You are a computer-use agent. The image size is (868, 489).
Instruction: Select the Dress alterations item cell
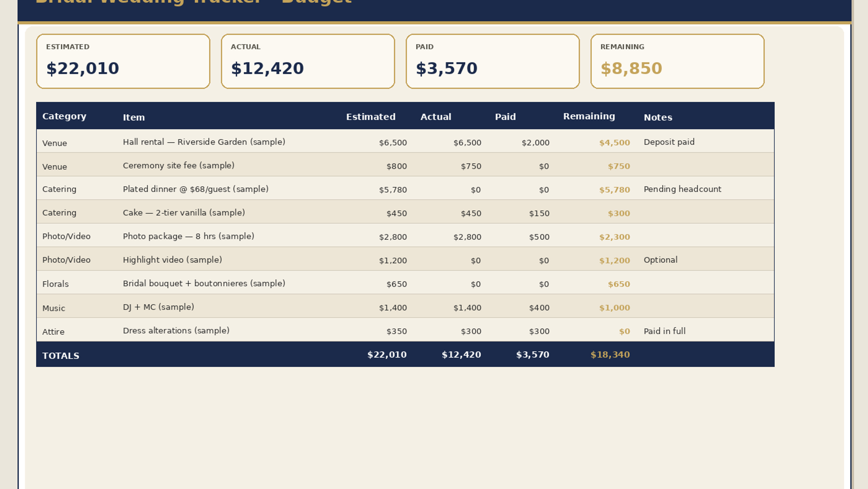pyautogui.click(x=176, y=331)
